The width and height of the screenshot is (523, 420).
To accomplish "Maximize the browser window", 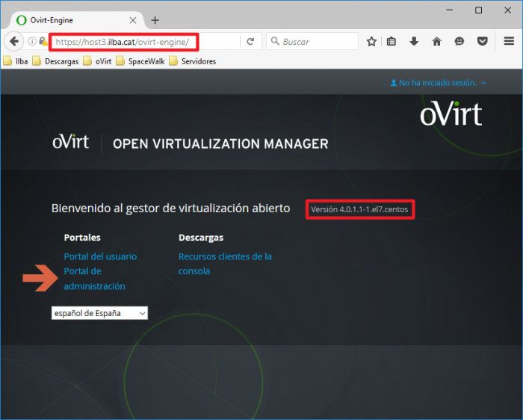I will (x=479, y=10).
